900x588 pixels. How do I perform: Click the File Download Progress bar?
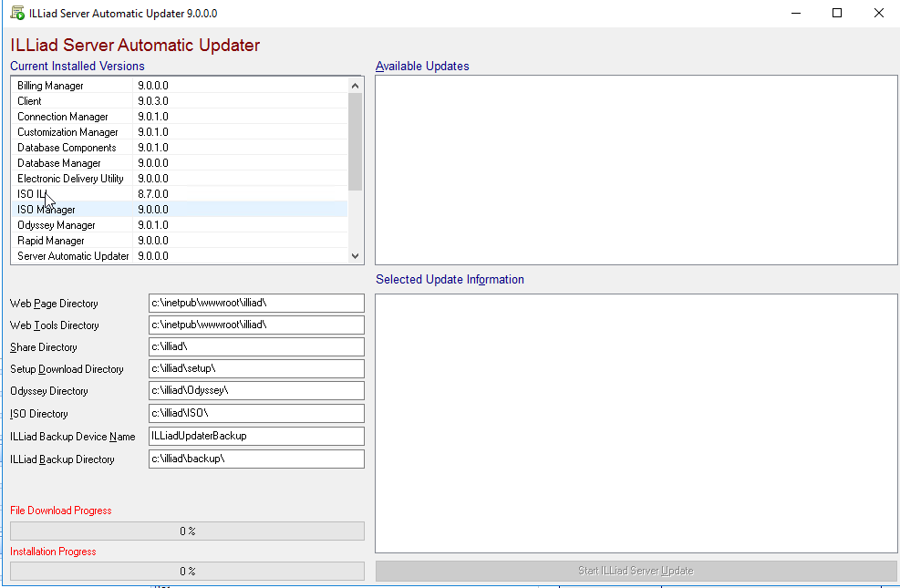(x=187, y=531)
